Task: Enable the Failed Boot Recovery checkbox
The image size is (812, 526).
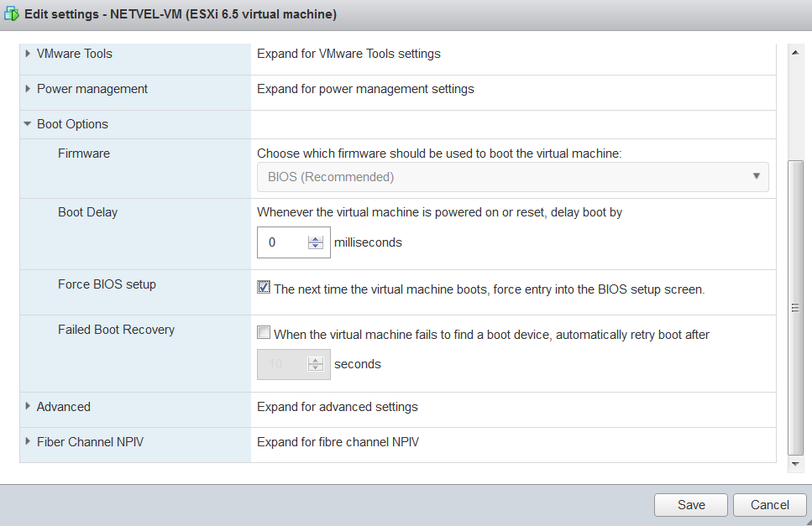Action: coord(264,332)
